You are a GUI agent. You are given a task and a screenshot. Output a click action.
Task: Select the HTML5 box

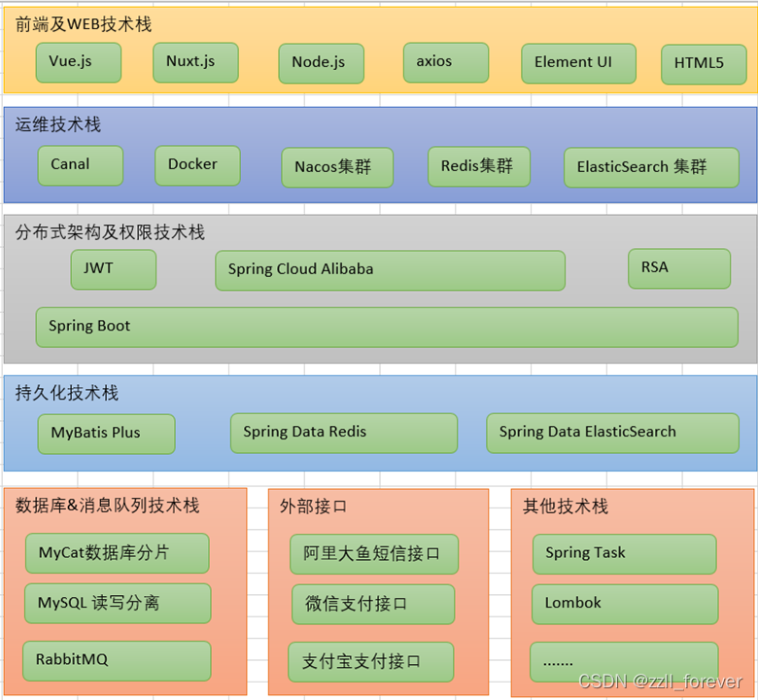click(x=704, y=64)
